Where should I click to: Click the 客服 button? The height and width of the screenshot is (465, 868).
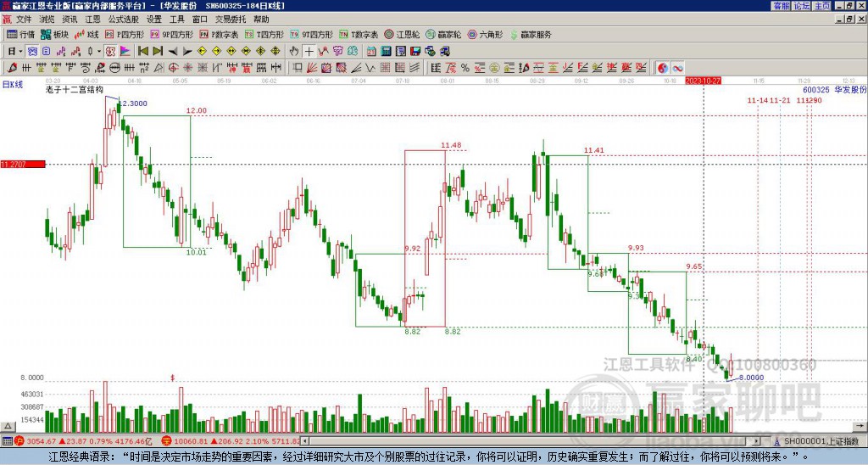[x=781, y=6]
